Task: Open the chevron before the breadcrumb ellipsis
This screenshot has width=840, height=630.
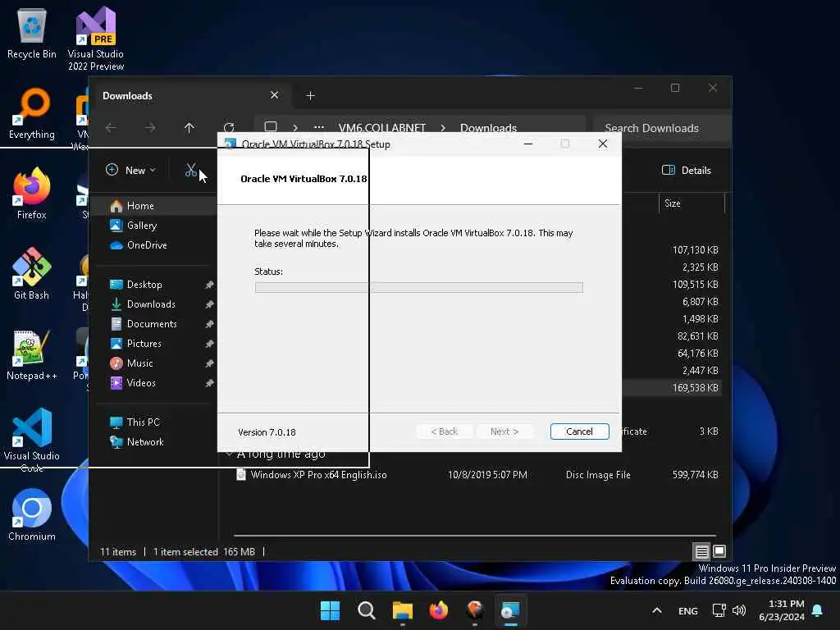Action: tap(295, 128)
